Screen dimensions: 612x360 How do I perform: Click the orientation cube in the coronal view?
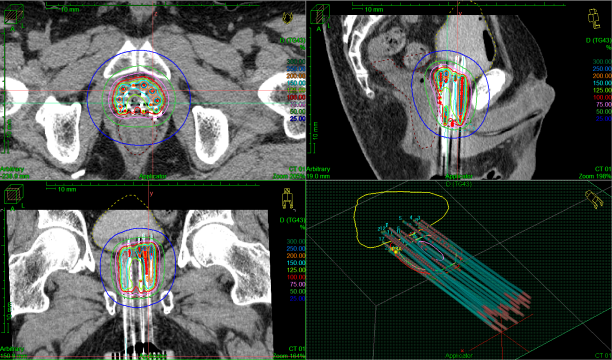point(14,194)
